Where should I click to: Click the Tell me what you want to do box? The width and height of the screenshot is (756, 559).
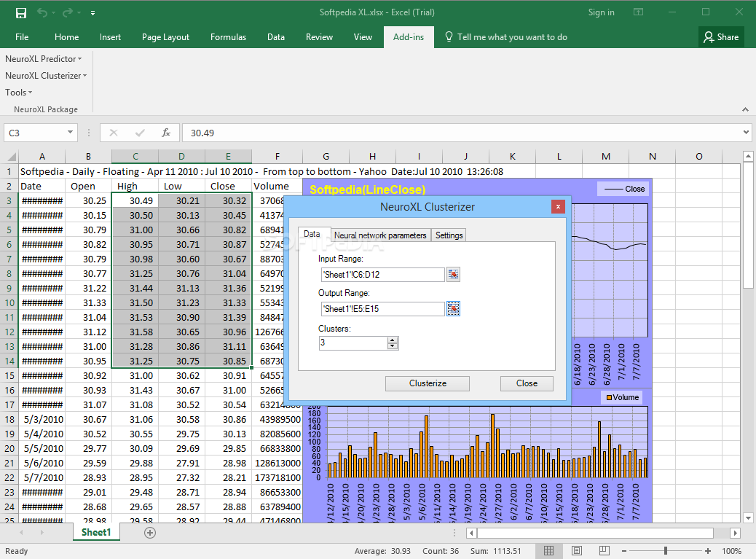pyautogui.click(x=505, y=37)
